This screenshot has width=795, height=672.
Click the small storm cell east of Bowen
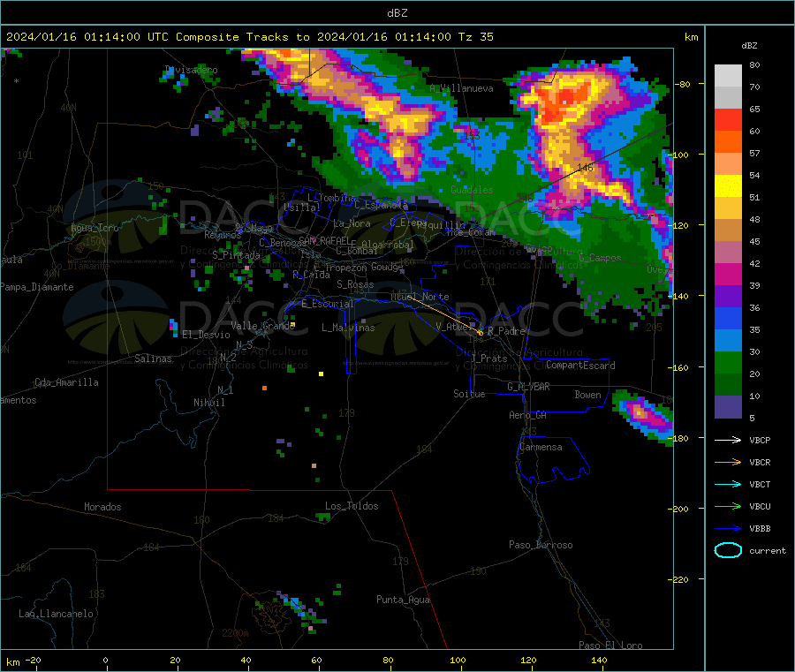tap(641, 415)
